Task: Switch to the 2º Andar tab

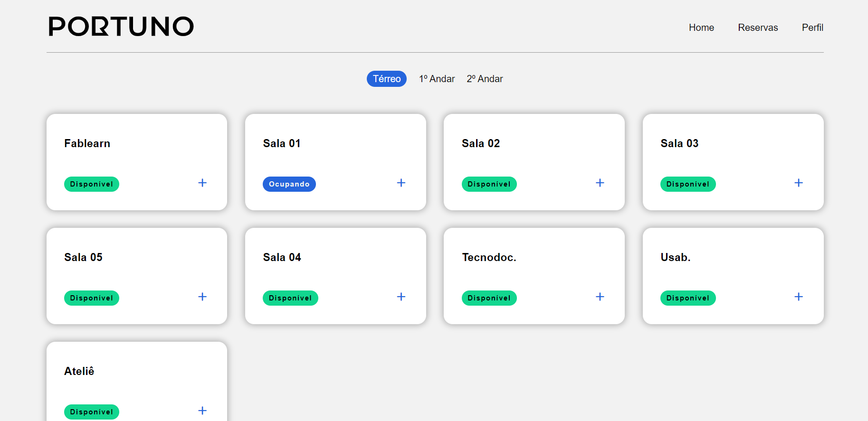Action: [x=485, y=79]
